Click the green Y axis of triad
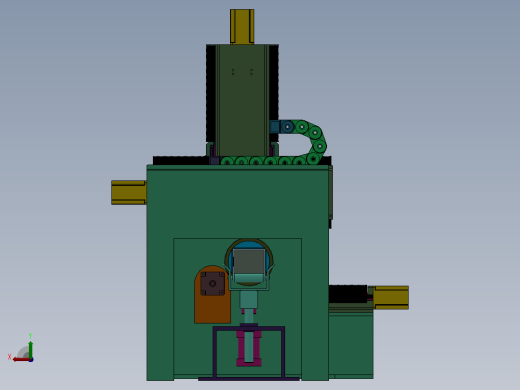520x390 pixels. click(x=31, y=349)
